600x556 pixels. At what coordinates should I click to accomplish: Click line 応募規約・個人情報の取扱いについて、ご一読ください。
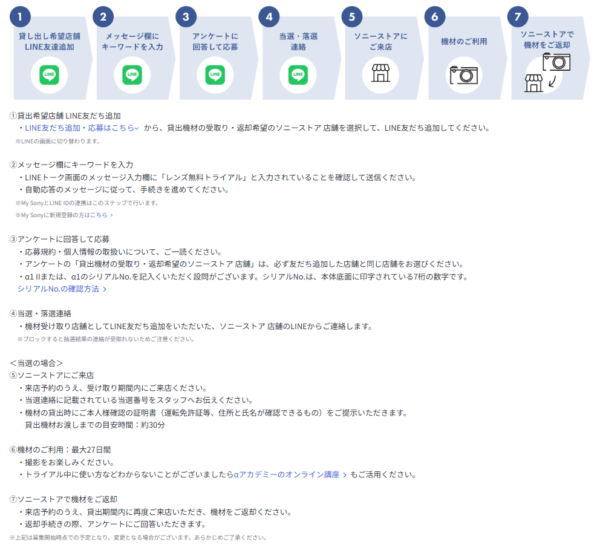[120, 252]
